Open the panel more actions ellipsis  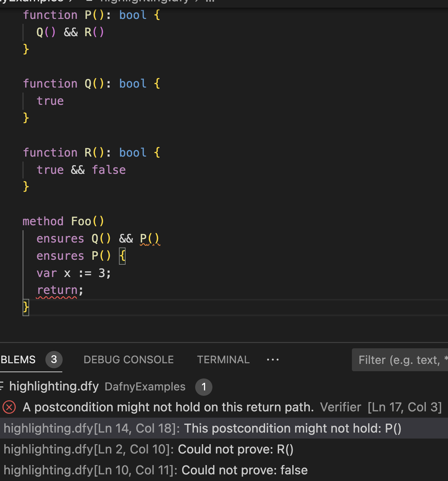pos(272,360)
